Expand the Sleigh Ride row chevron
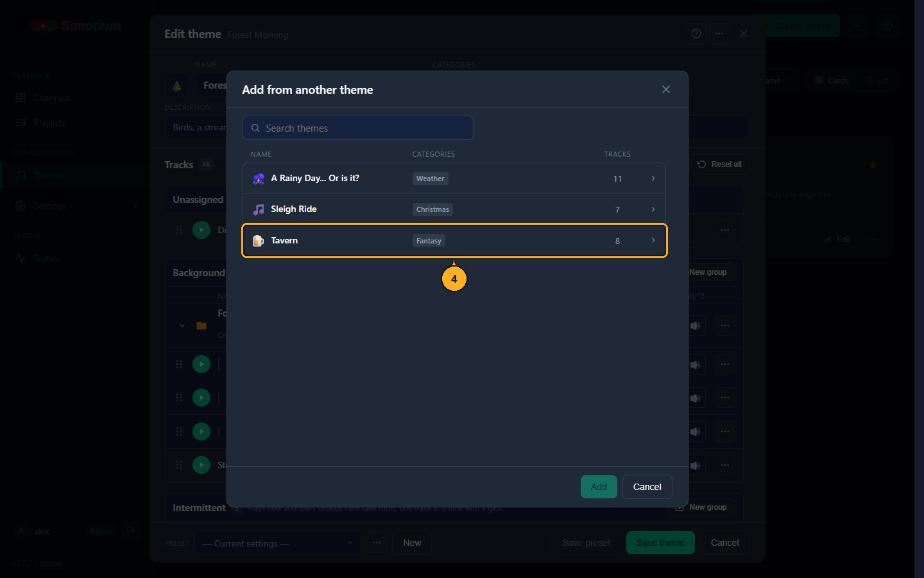924x578 pixels. (x=653, y=209)
